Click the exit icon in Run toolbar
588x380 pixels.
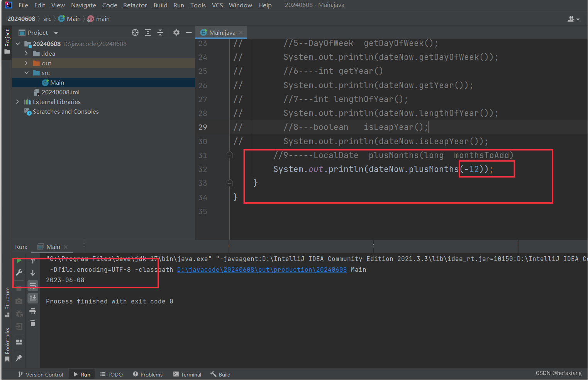click(19, 327)
